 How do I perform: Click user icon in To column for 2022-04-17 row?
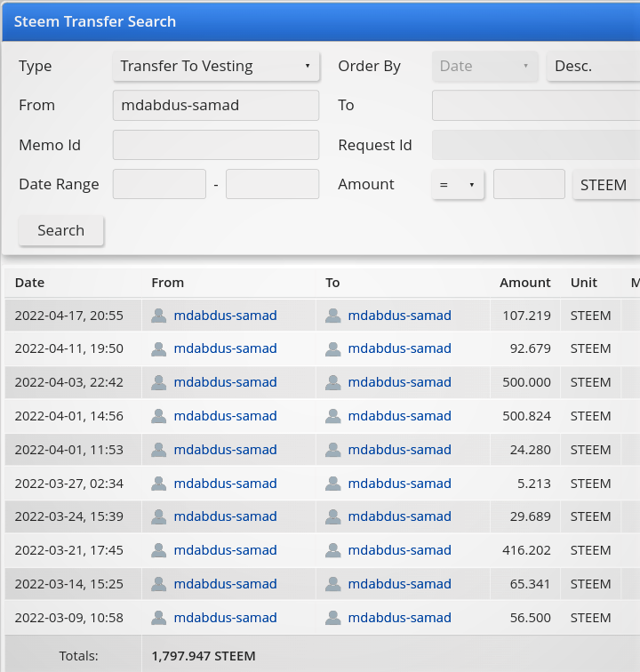coord(333,316)
